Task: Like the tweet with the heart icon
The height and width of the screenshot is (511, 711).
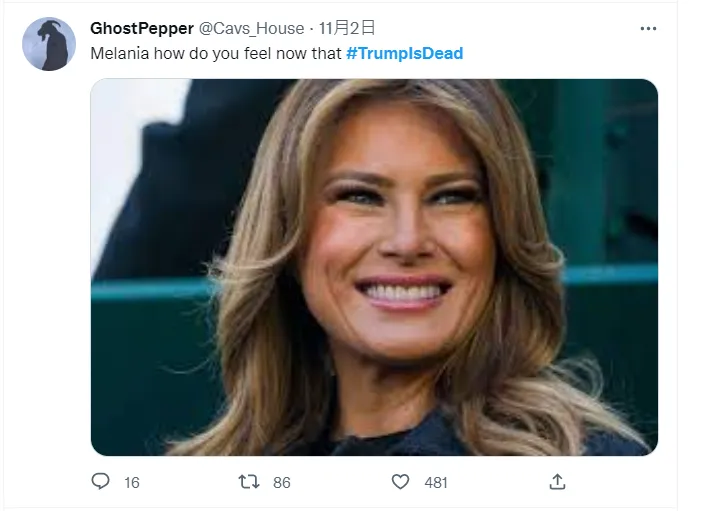Action: 400,482
